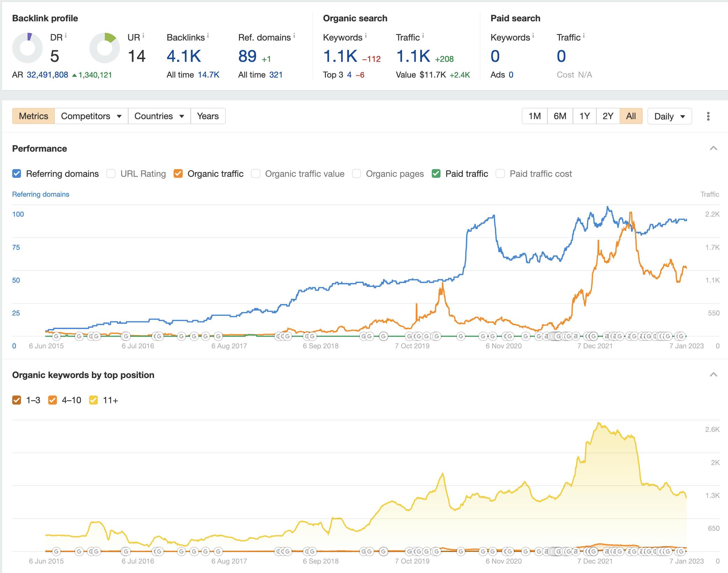Click the Paid search Keywords info icon
728x573 pixels.
[x=533, y=35]
